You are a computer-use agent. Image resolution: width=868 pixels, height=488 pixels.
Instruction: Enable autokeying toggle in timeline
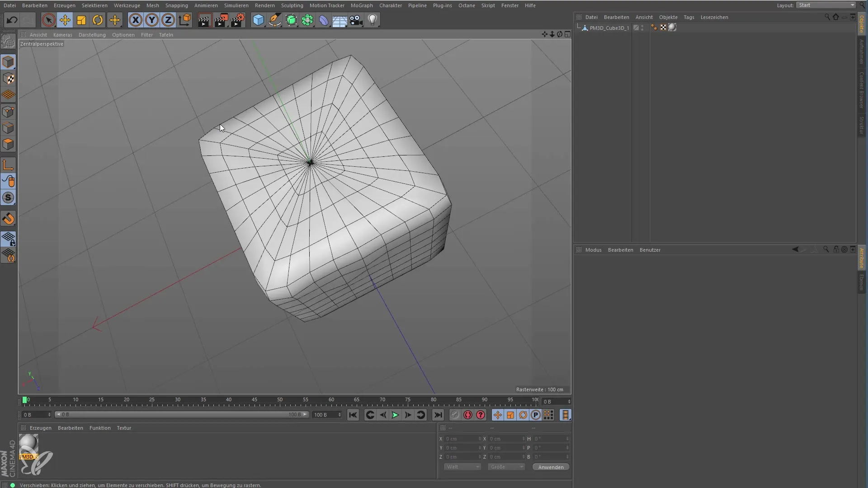pyautogui.click(x=467, y=415)
